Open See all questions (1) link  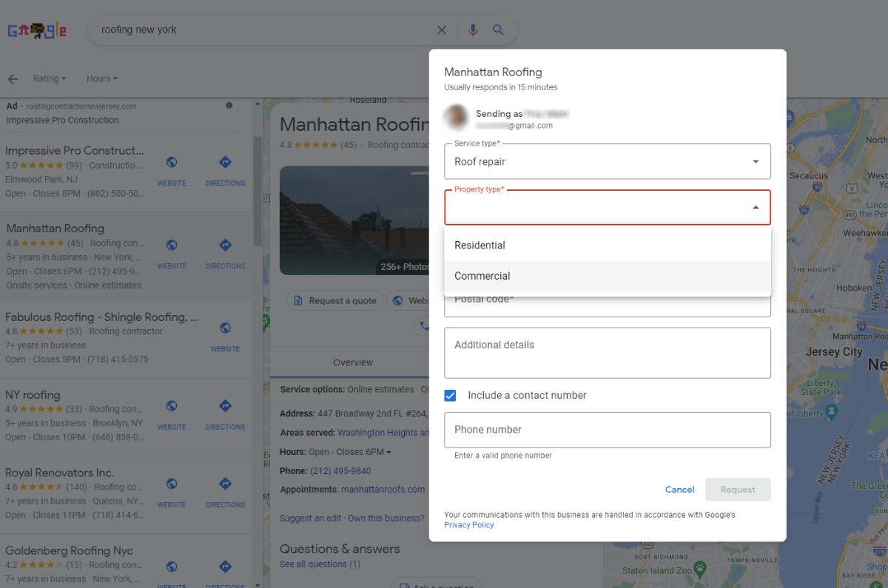(x=320, y=564)
